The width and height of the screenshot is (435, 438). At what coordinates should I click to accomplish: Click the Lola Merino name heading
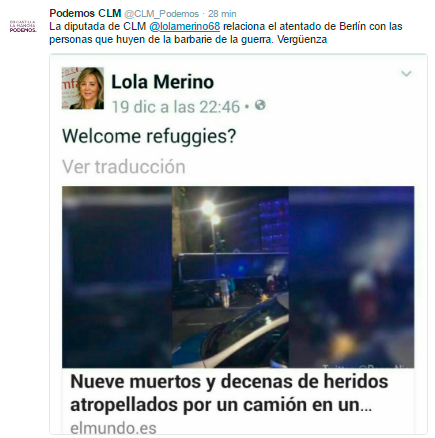pos(162,82)
